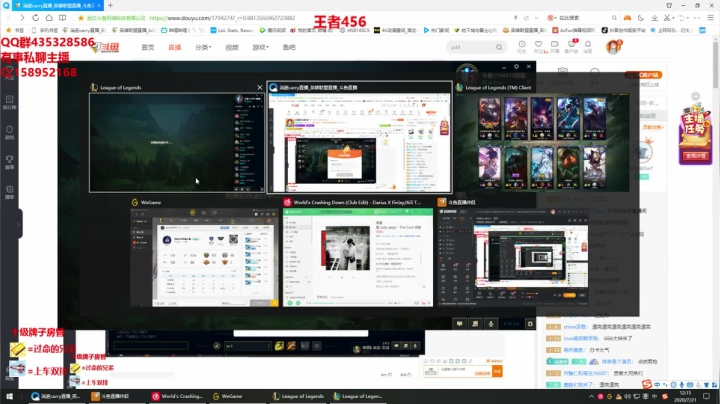Expand the 游戏 dropdown in Douyu nav
The height and width of the screenshot is (404, 720).
(x=260, y=47)
